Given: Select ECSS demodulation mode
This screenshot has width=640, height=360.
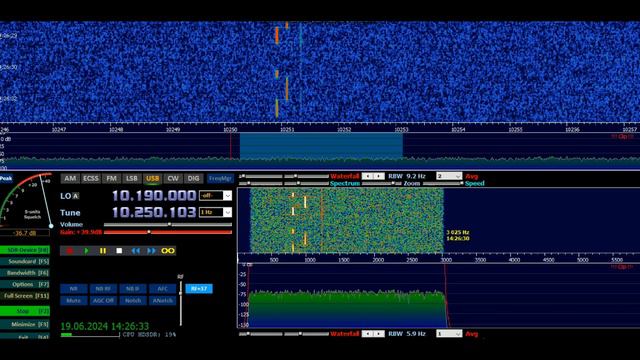Looking at the screenshot, I should click(x=91, y=178).
